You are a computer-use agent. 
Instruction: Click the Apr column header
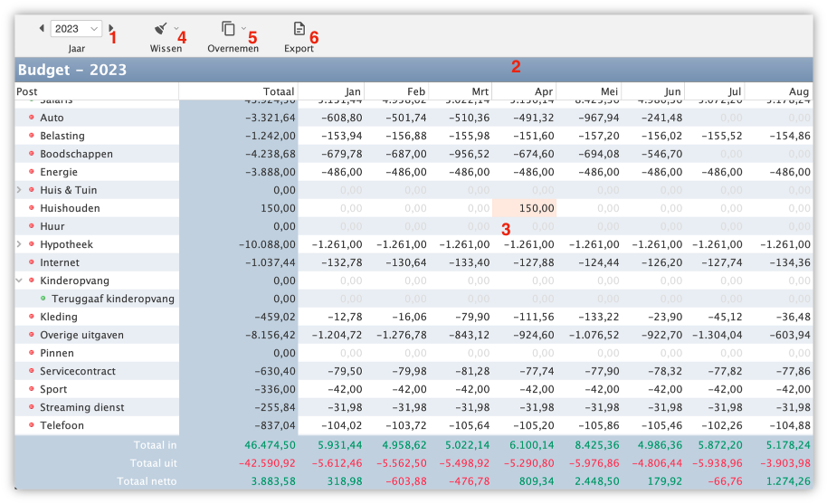(523, 91)
